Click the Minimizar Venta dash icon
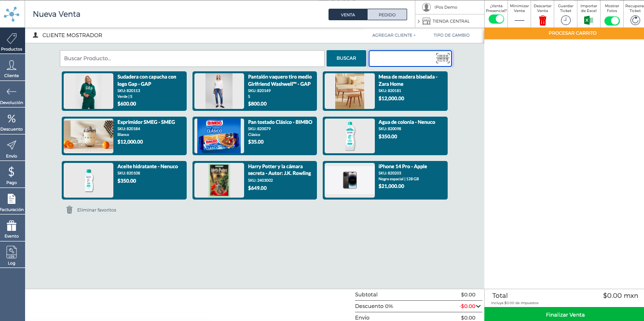 click(x=520, y=20)
